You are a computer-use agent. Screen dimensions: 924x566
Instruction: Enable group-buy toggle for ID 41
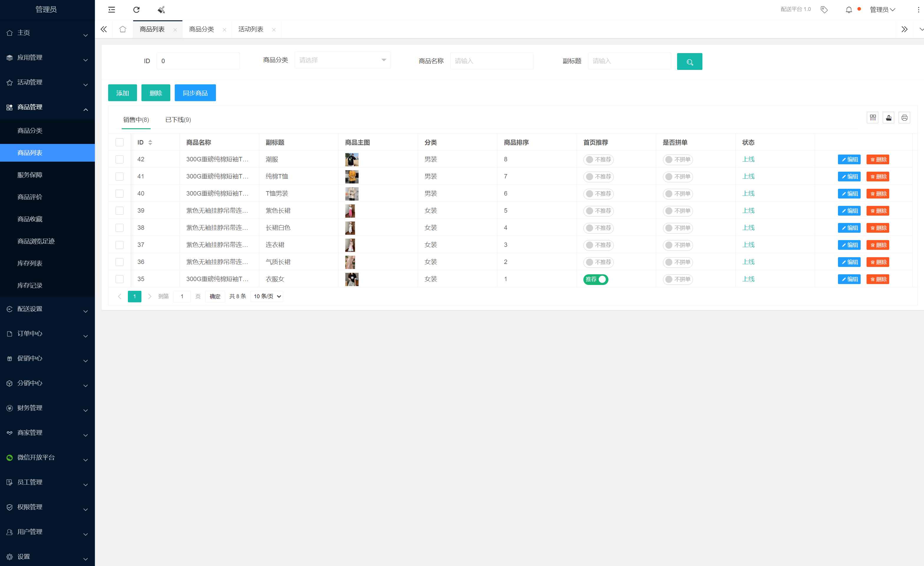pos(677,177)
